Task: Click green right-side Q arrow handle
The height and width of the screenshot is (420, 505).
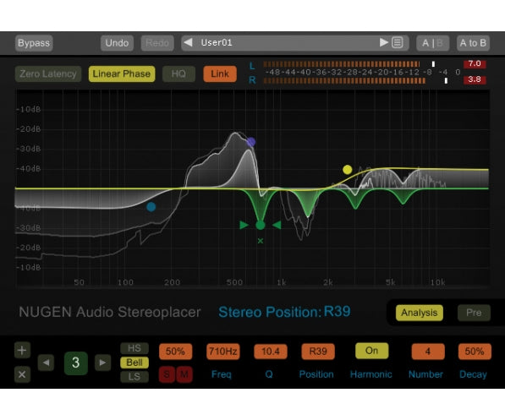Action: click(x=277, y=225)
